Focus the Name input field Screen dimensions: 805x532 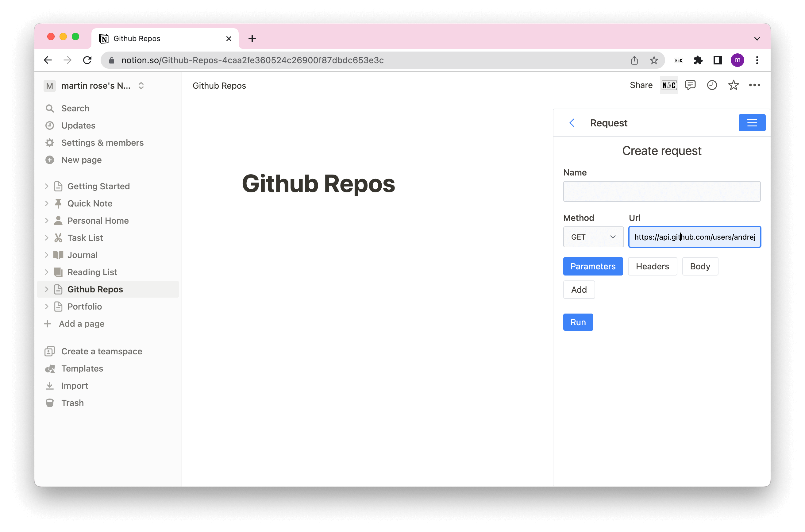pos(661,191)
